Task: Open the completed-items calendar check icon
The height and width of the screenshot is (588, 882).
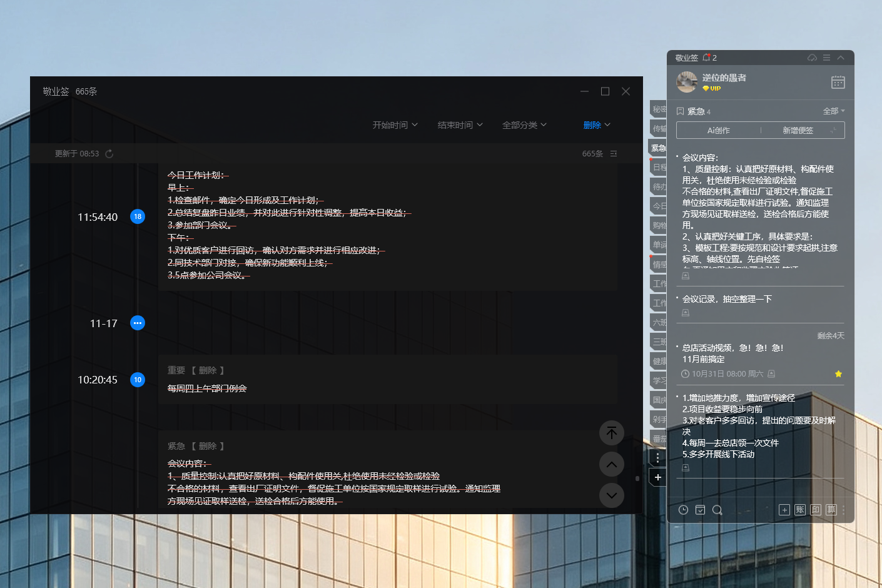Action: click(x=701, y=510)
